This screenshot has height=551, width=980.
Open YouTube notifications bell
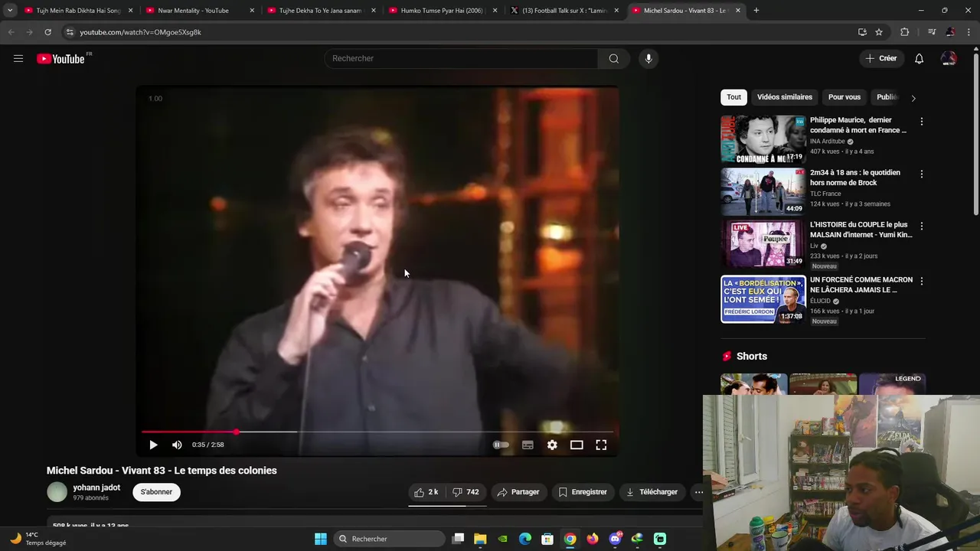(x=919, y=59)
